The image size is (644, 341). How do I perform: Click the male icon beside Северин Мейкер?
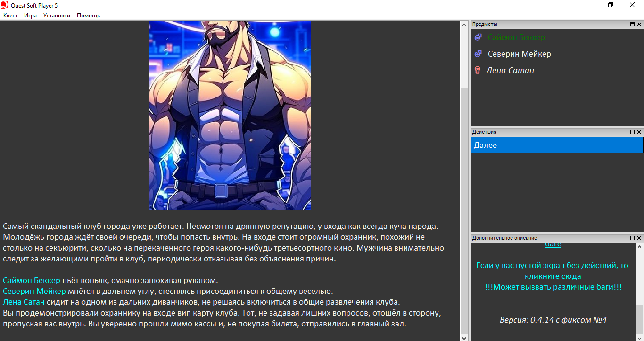478,54
